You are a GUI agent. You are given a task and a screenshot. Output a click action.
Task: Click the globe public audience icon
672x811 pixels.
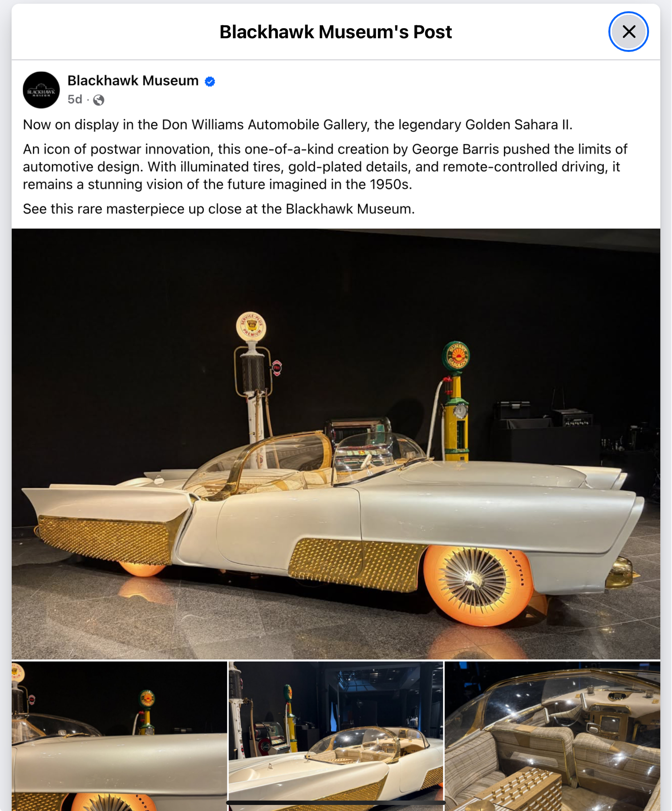point(99,100)
